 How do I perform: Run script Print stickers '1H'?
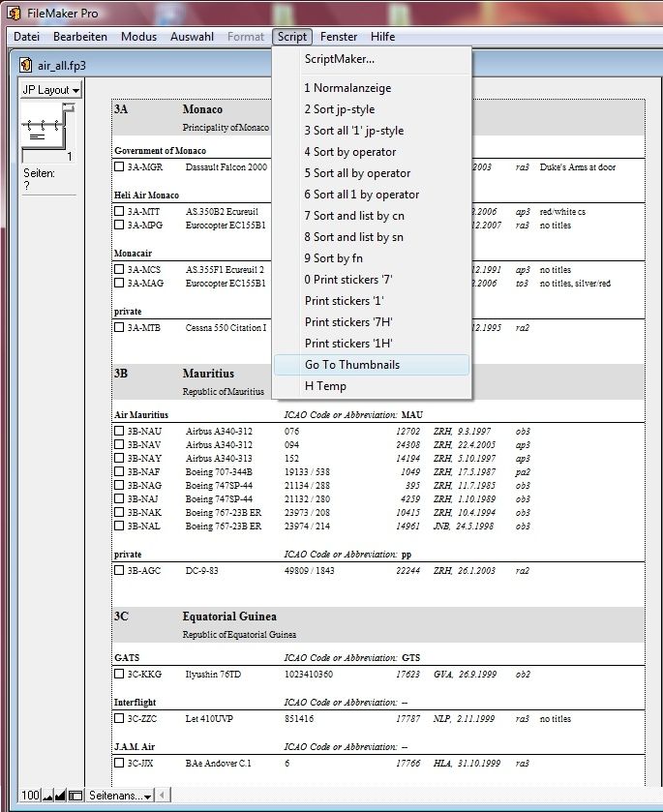[372, 343]
